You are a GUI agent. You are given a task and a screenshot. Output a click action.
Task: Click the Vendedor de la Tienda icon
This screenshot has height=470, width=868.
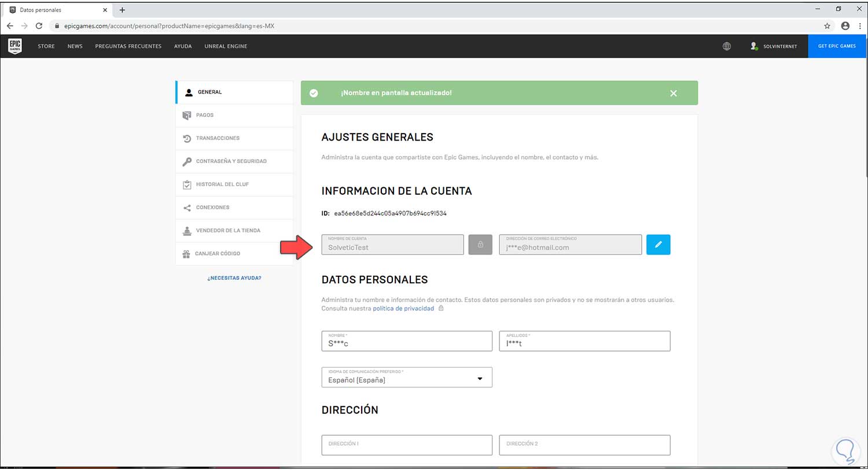coord(187,231)
